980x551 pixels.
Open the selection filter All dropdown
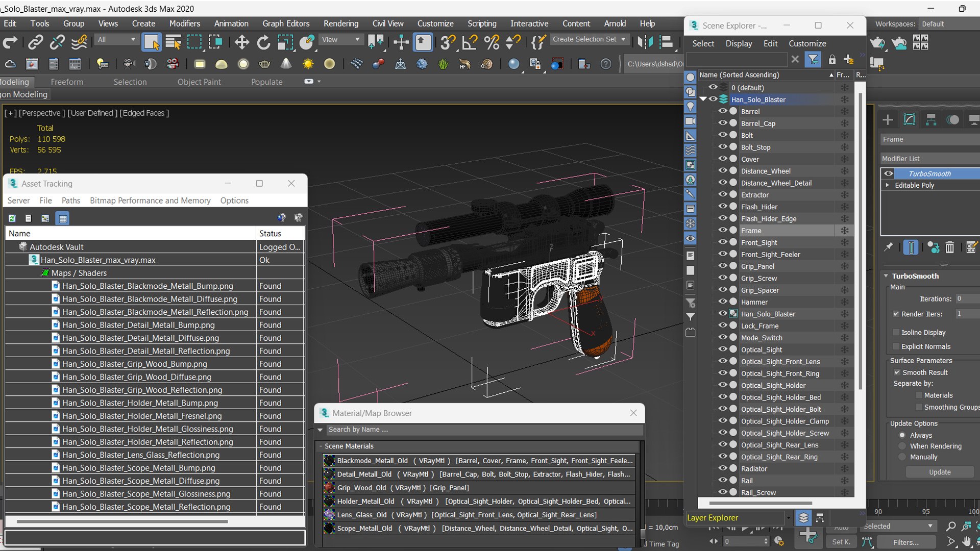116,39
